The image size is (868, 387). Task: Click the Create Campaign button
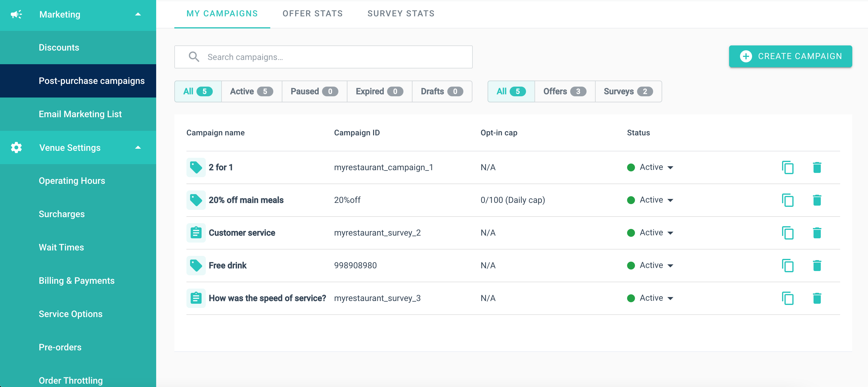(790, 56)
